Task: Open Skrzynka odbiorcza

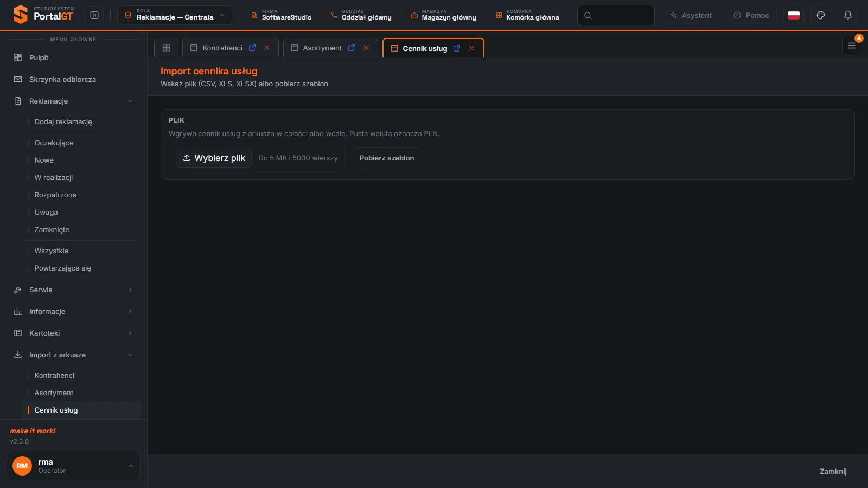Action: coord(73,79)
